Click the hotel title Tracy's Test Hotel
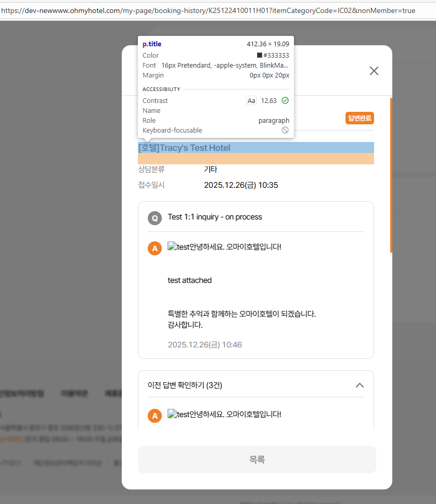 click(x=184, y=148)
